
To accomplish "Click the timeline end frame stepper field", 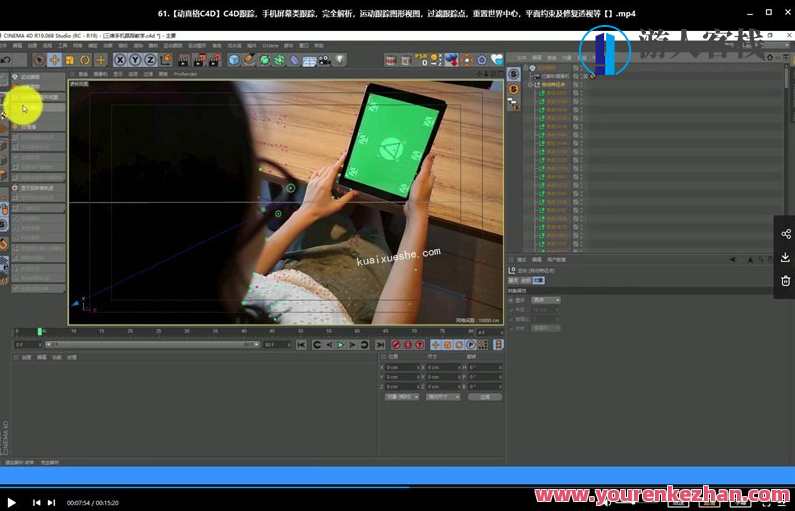I will point(277,345).
